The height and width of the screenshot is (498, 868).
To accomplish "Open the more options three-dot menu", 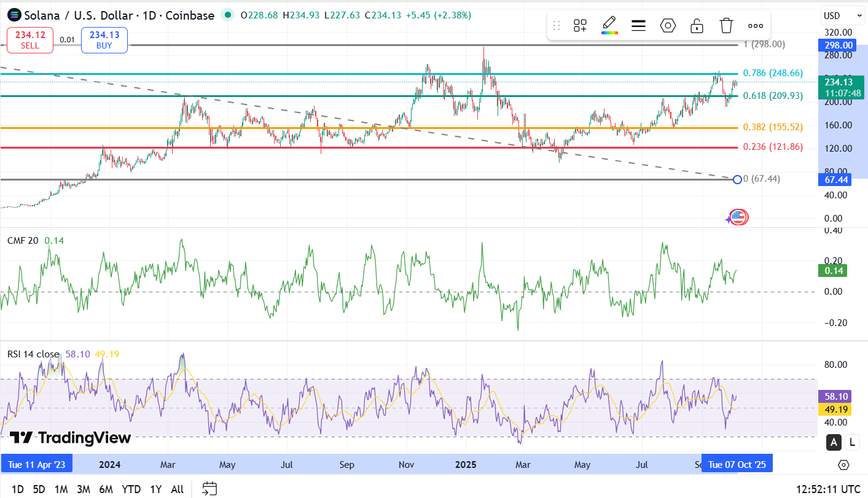I will 755,25.
